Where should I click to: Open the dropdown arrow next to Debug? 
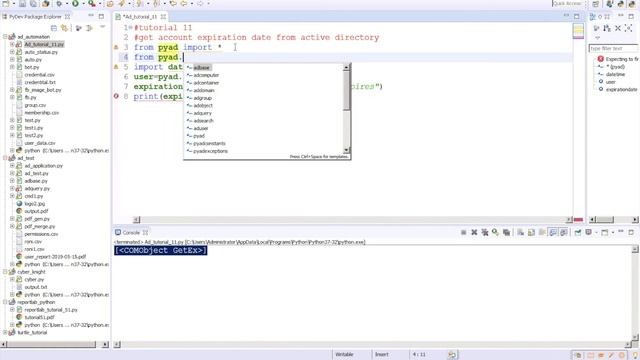click(x=67, y=4)
